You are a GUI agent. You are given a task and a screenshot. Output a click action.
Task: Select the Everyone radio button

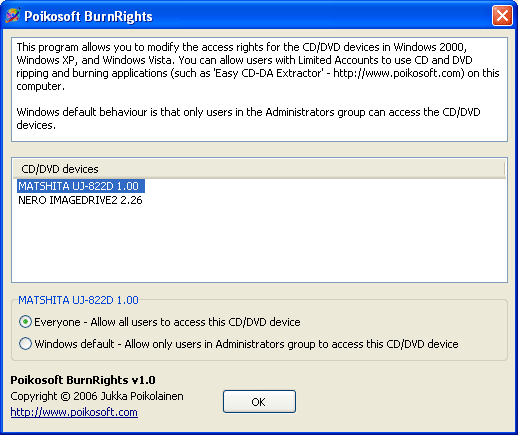point(25,322)
